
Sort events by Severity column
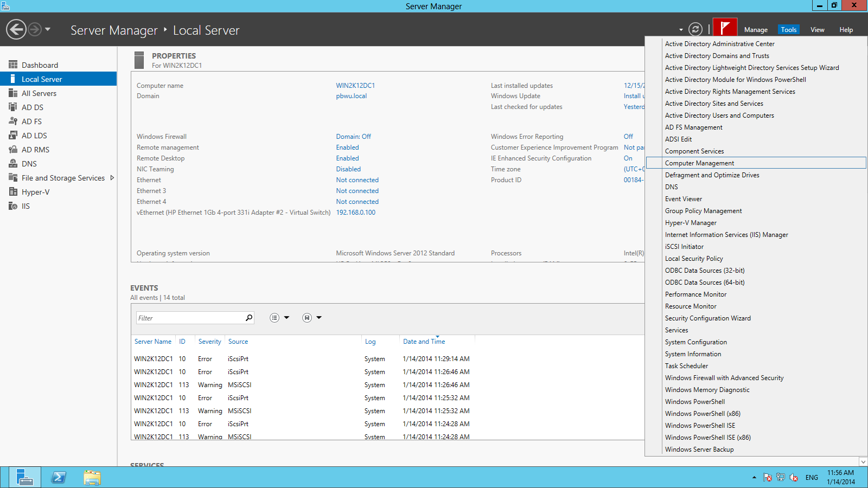(x=210, y=342)
